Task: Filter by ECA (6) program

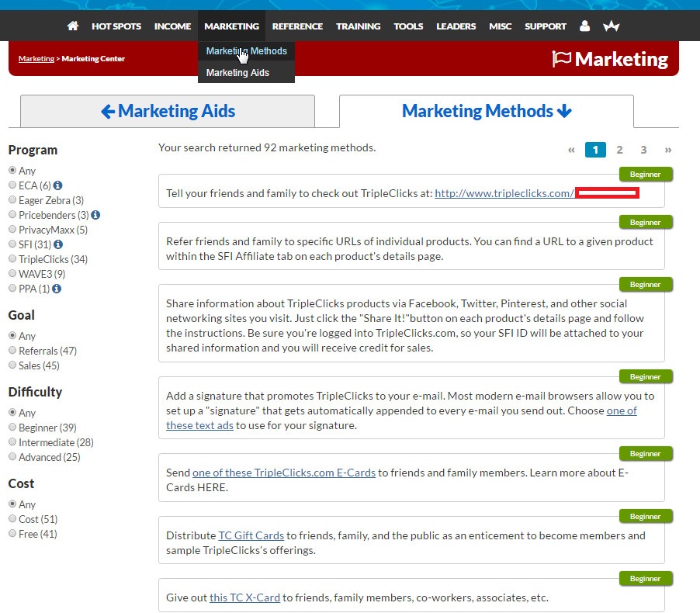Action: click(x=12, y=185)
